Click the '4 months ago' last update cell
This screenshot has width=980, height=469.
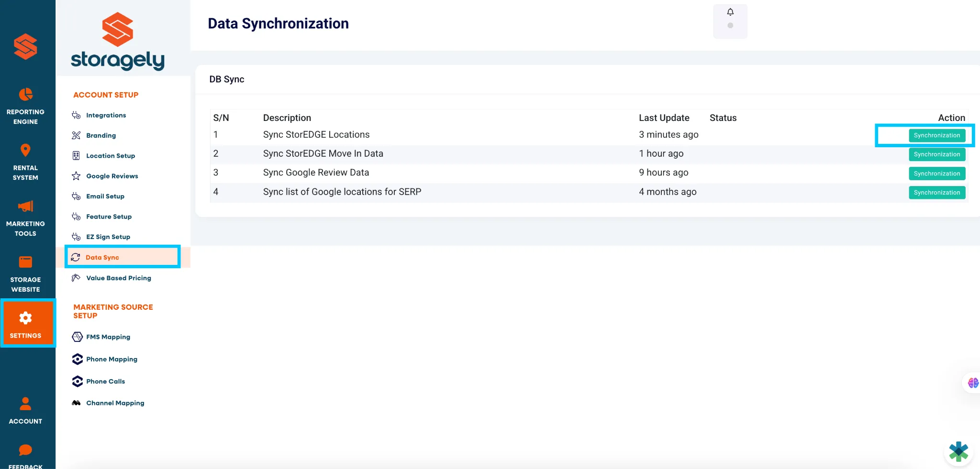[668, 192]
